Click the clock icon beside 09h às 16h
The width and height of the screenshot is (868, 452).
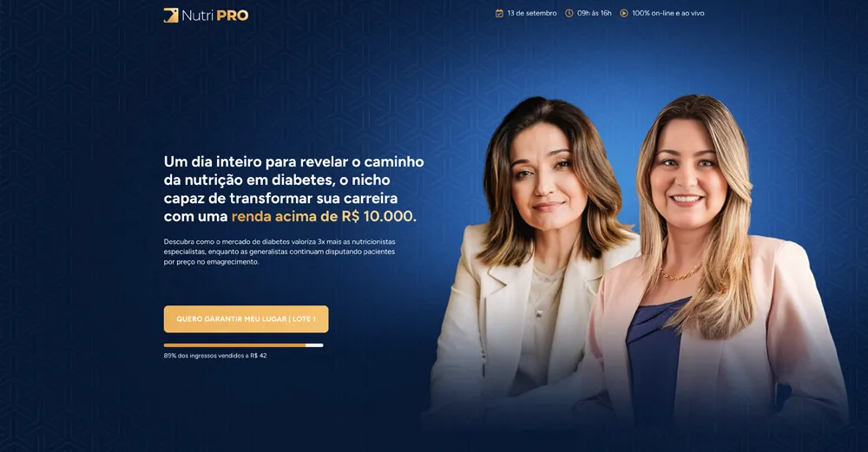pyautogui.click(x=569, y=13)
